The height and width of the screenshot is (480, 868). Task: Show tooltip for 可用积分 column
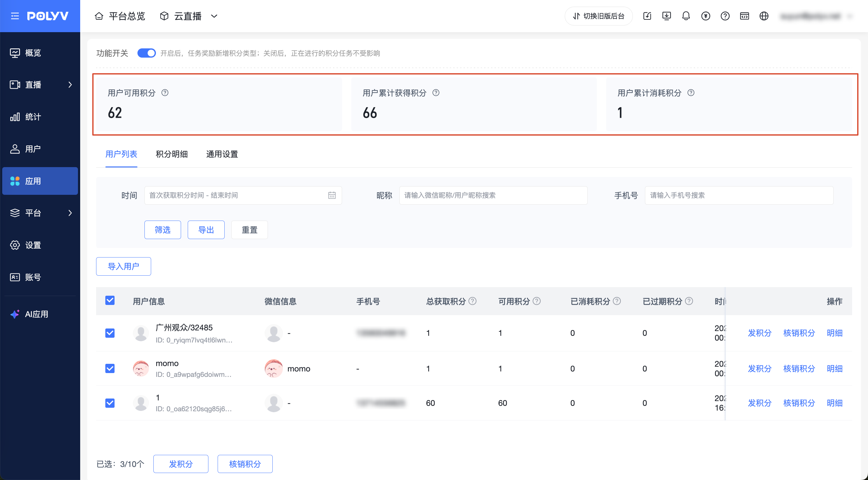[x=537, y=301]
